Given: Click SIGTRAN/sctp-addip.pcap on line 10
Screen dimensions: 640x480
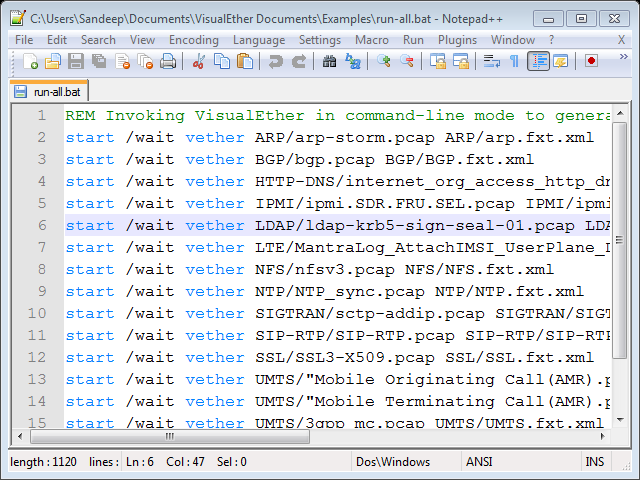Looking at the screenshot, I should [369, 314].
